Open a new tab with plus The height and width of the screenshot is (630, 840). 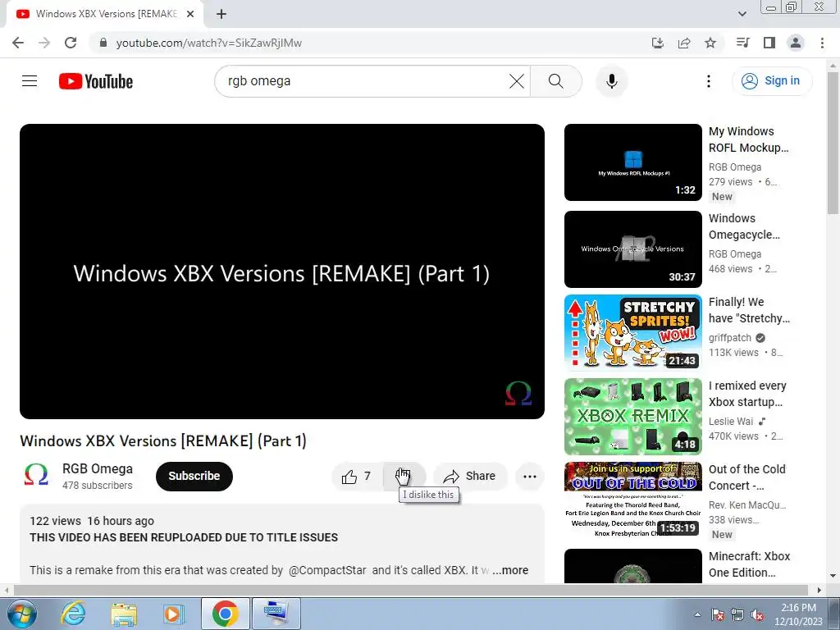tap(221, 15)
